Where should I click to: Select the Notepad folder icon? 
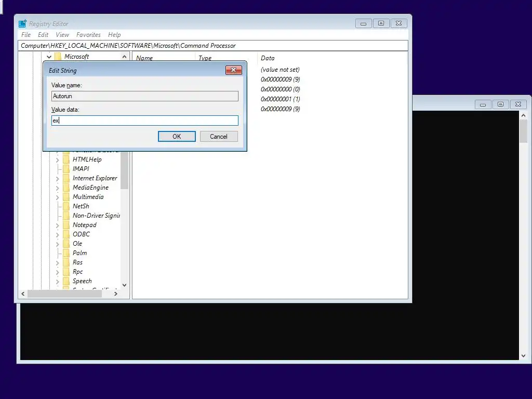click(66, 225)
